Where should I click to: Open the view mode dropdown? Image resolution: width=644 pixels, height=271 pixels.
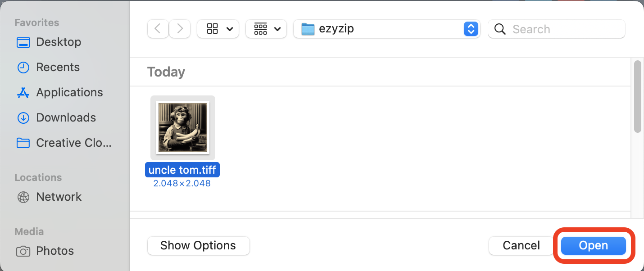tap(218, 28)
